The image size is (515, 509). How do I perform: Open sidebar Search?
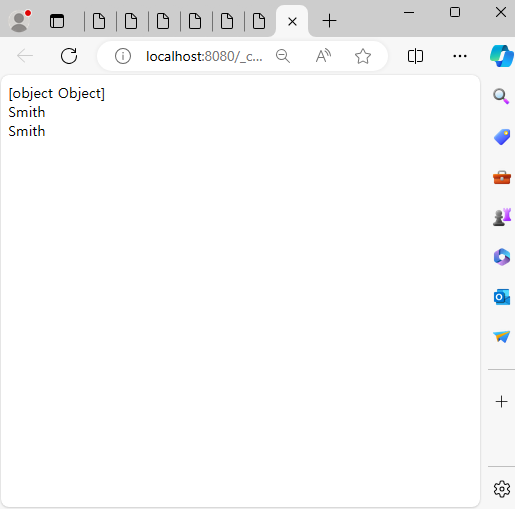pyautogui.click(x=501, y=97)
